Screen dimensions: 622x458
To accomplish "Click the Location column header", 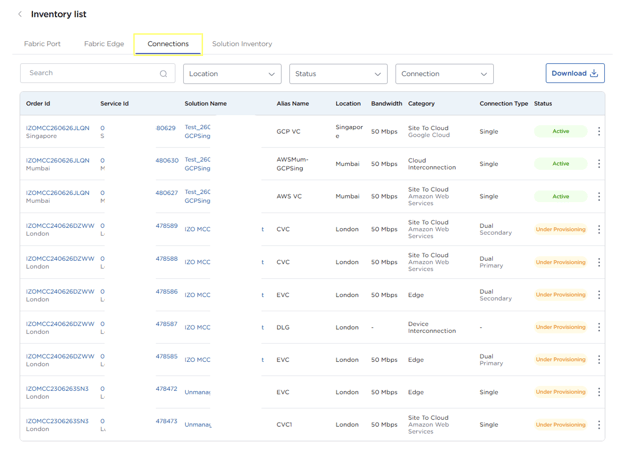I will click(x=348, y=103).
